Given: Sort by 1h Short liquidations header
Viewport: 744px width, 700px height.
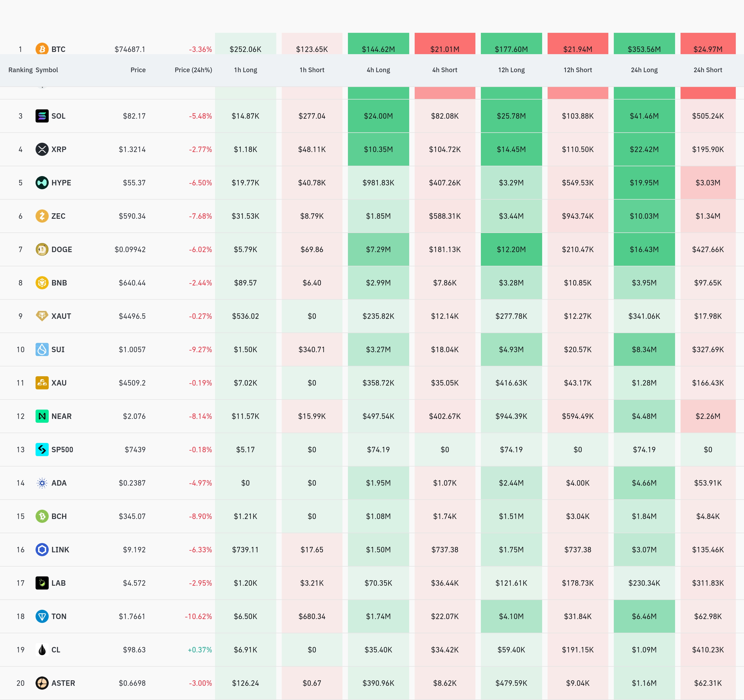Looking at the screenshot, I should [312, 70].
